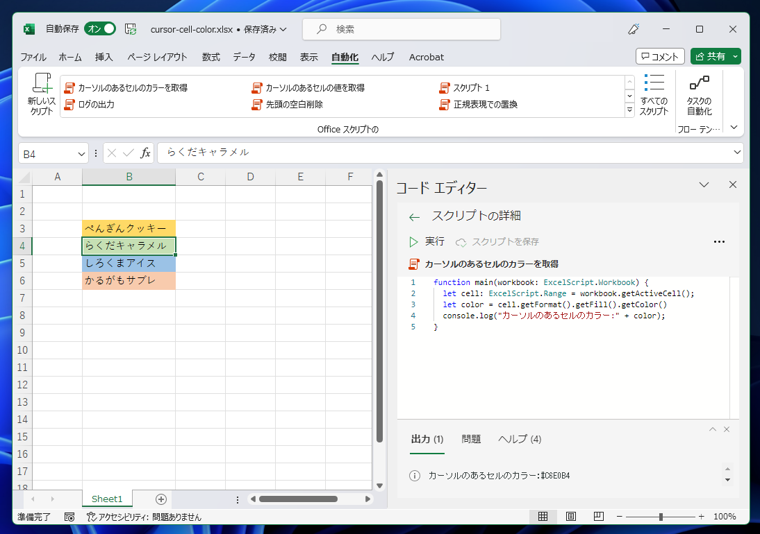The width and height of the screenshot is (760, 534).
Task: Click the コメント button
Action: point(660,57)
